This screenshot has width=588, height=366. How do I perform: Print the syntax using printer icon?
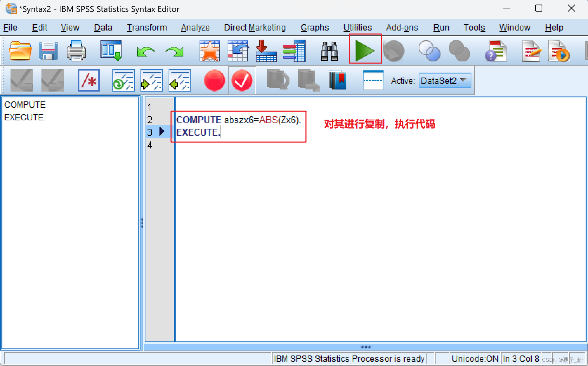click(x=76, y=51)
